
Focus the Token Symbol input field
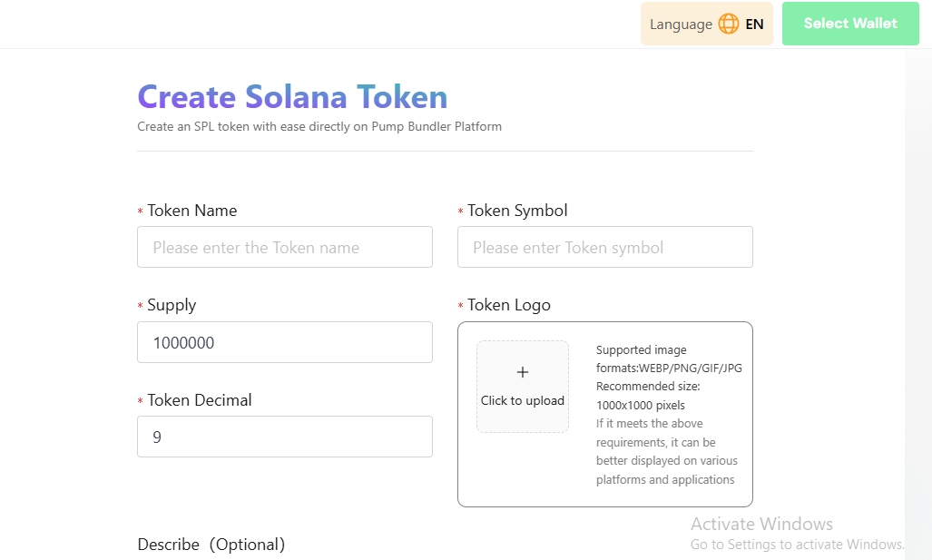(604, 248)
